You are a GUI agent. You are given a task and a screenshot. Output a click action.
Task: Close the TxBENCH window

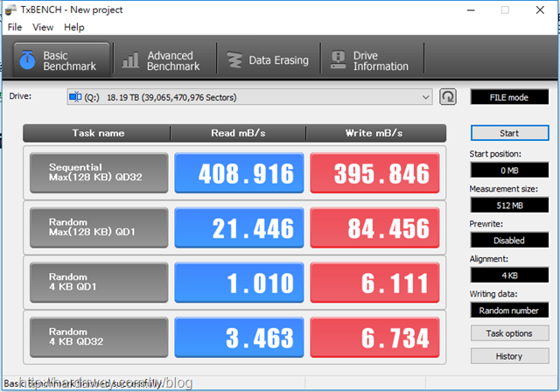tap(540, 10)
